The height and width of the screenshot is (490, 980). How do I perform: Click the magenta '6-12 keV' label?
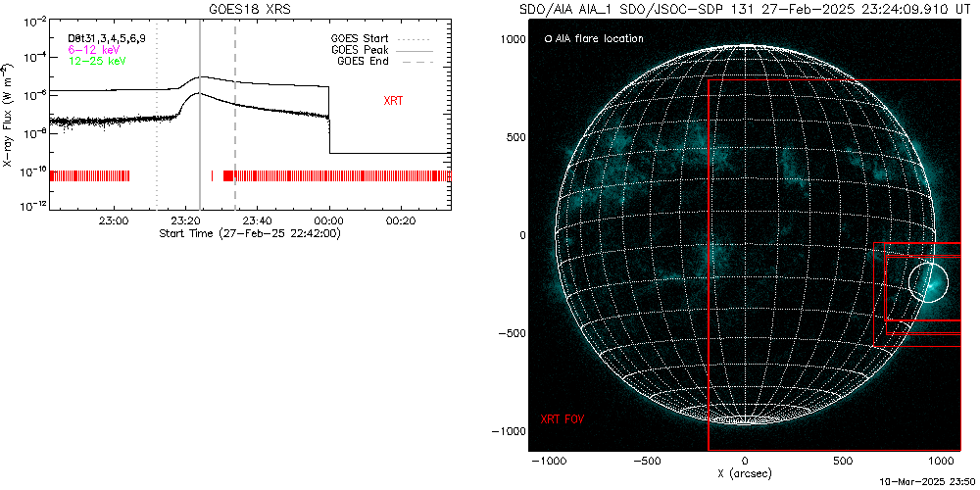[x=94, y=49]
